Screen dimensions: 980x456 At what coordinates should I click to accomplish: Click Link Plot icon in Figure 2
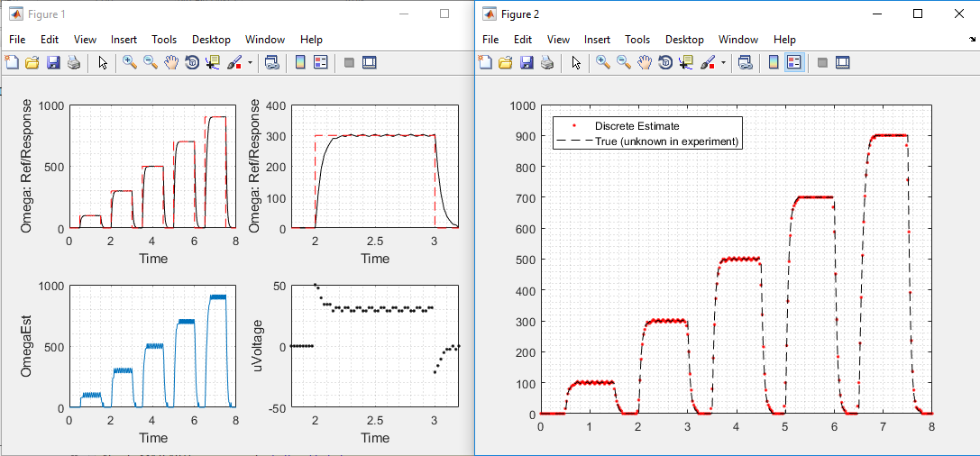click(745, 62)
